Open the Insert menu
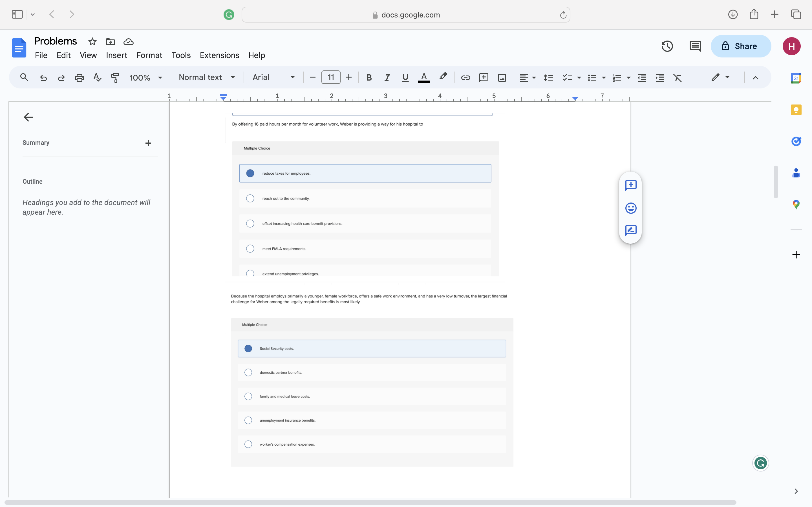This screenshot has width=812, height=507. tap(116, 55)
